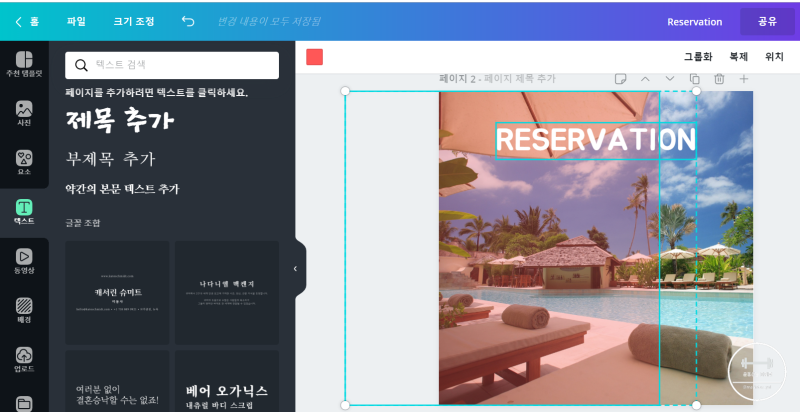Open the 크기 조정 menu
This screenshot has height=412, width=800.
134,21
